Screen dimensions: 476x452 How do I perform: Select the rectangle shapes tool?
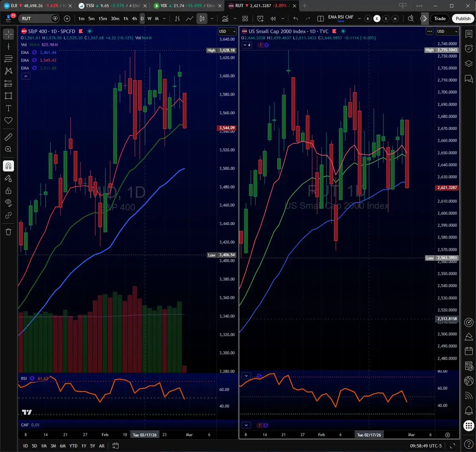(x=8, y=96)
